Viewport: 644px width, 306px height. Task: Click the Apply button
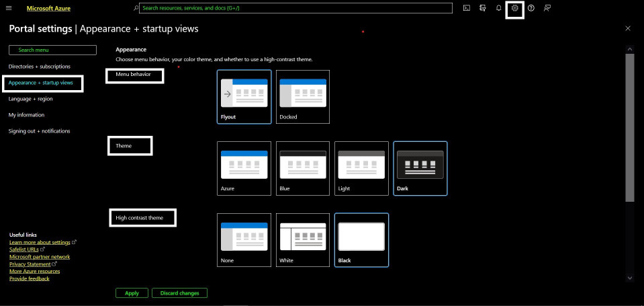click(x=132, y=293)
